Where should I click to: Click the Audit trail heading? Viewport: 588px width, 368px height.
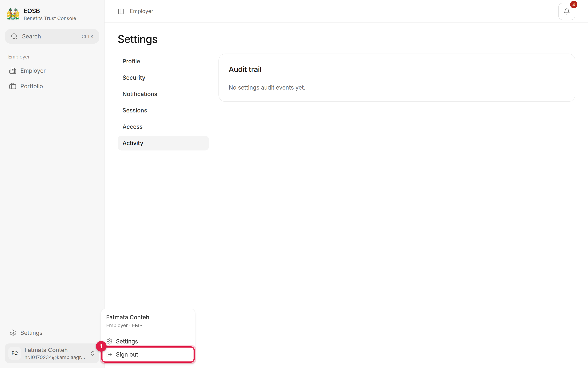[x=245, y=69]
